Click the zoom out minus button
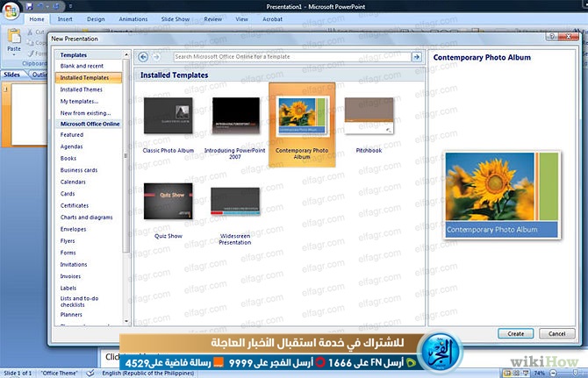 pyautogui.click(x=553, y=373)
